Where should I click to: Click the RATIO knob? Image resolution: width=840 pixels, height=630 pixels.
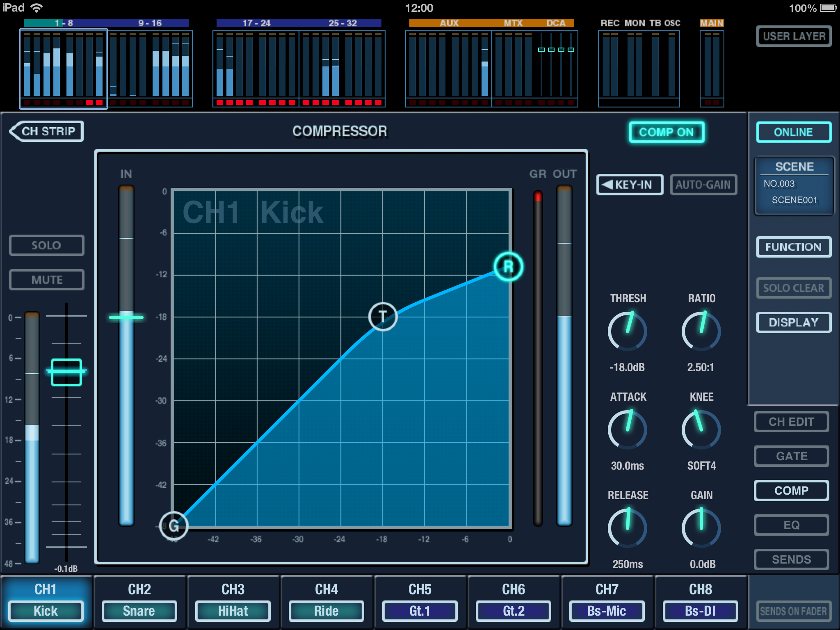pyautogui.click(x=701, y=331)
